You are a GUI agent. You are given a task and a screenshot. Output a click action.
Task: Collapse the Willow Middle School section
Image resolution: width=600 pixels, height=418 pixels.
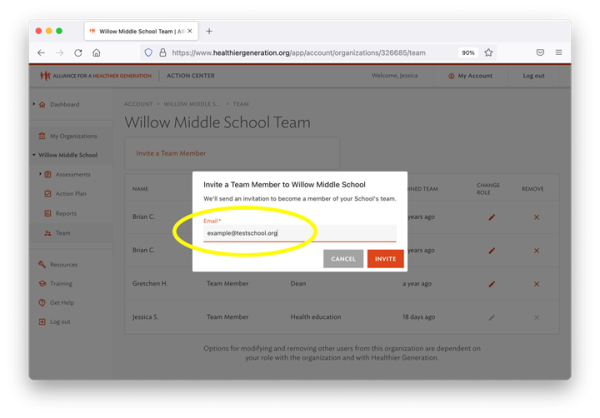click(34, 155)
